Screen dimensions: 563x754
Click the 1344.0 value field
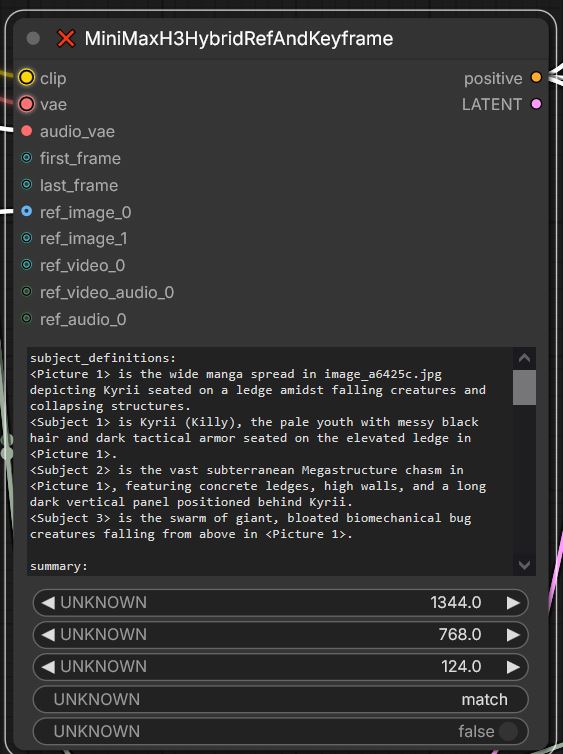280,603
